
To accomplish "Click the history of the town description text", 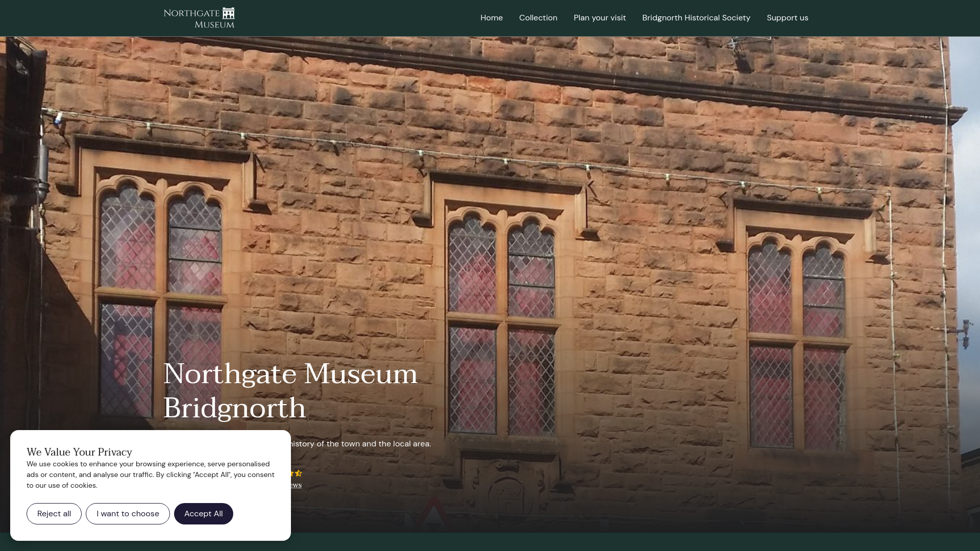I will point(361,444).
